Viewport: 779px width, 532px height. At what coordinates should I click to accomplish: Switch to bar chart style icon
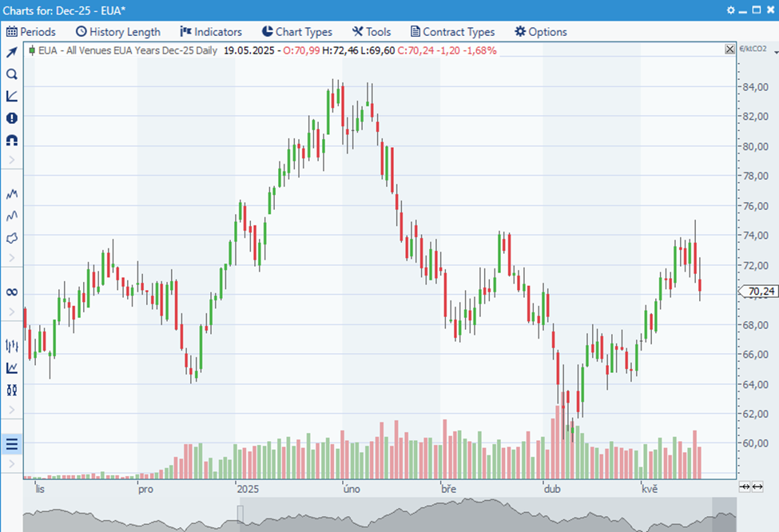pos(12,346)
